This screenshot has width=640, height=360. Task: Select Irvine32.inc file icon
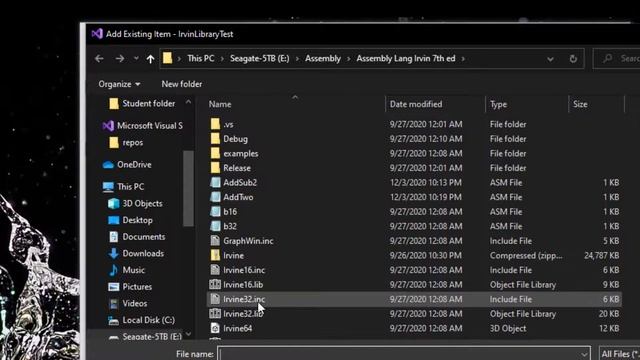[215, 299]
